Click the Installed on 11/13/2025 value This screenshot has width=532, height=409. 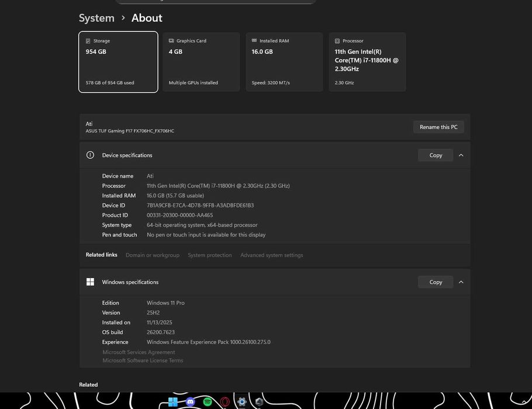tap(159, 322)
